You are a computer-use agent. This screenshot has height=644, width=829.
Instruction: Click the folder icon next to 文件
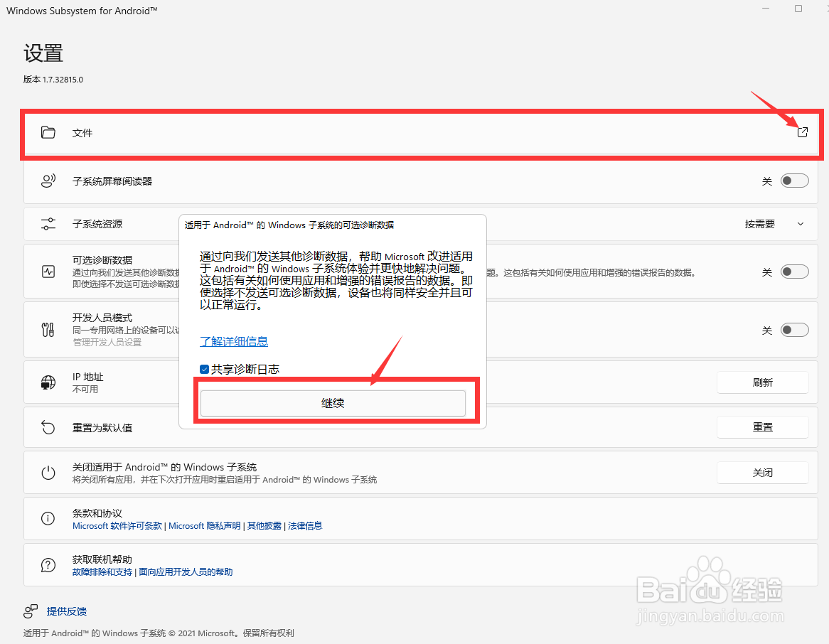tap(48, 132)
